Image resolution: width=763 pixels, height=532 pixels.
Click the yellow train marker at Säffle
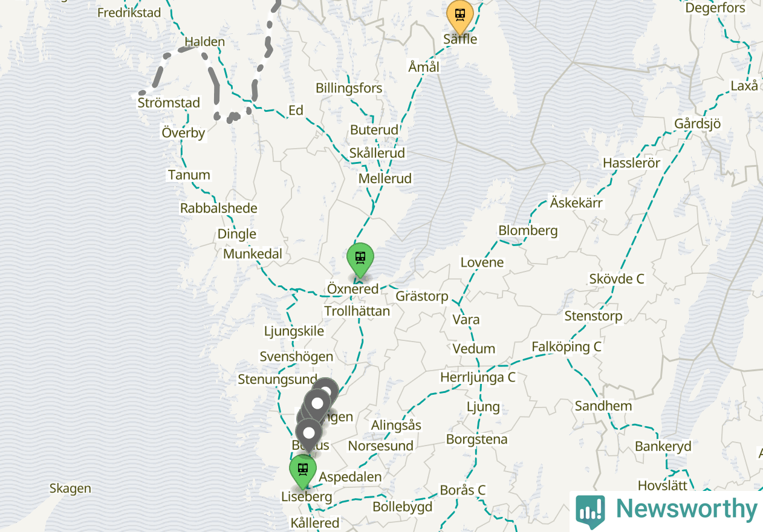[x=459, y=16]
